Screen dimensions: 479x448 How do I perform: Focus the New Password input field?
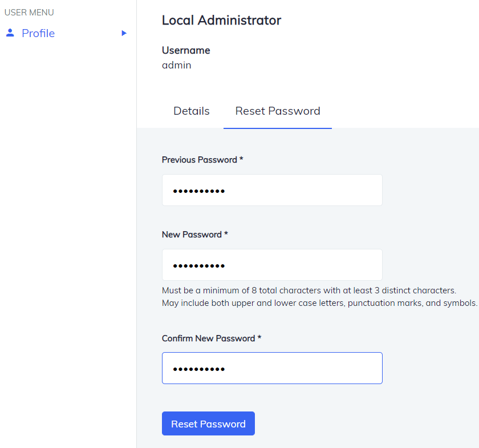(x=272, y=264)
